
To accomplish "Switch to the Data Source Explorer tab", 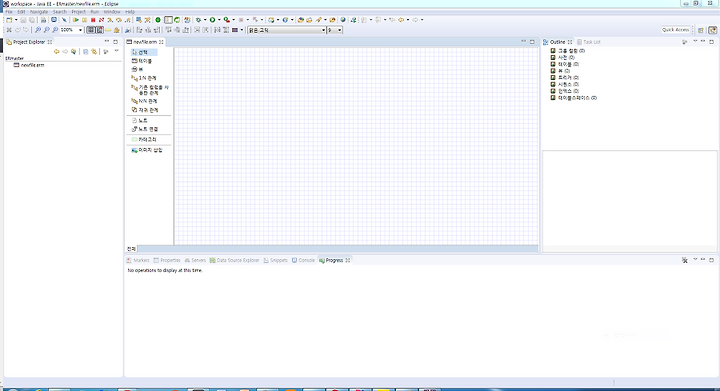I will (x=234, y=260).
